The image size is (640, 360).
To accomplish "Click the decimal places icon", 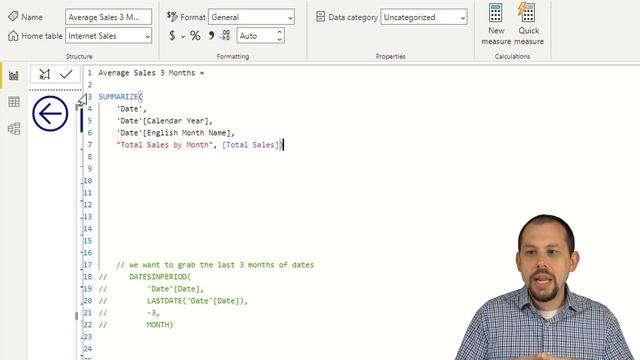I will click(225, 36).
